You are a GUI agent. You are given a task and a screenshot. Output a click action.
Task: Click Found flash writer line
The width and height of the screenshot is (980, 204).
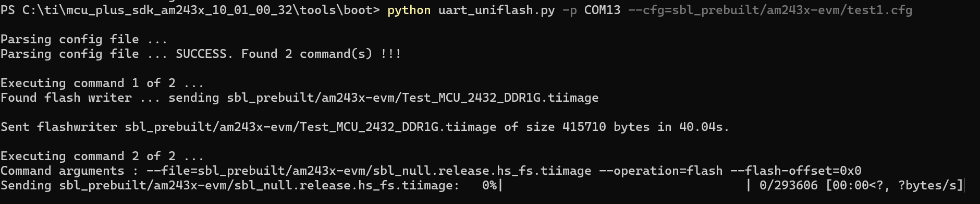pyautogui.click(x=299, y=98)
